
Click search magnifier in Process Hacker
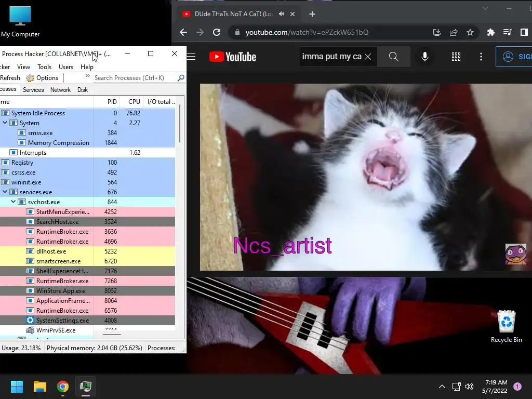tap(181, 78)
